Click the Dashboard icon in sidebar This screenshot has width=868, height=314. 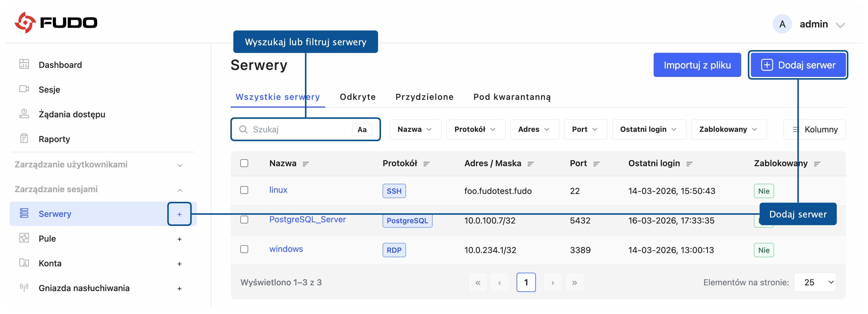(x=24, y=64)
